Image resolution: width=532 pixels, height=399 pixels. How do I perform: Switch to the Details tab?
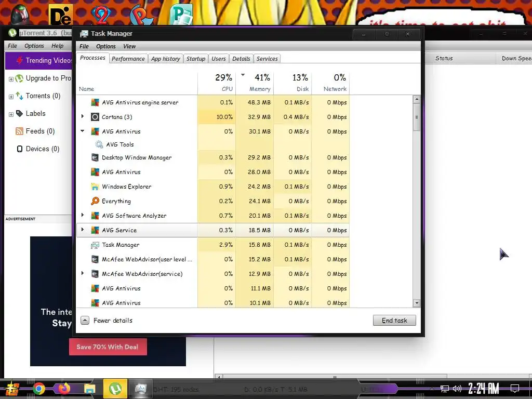click(241, 59)
